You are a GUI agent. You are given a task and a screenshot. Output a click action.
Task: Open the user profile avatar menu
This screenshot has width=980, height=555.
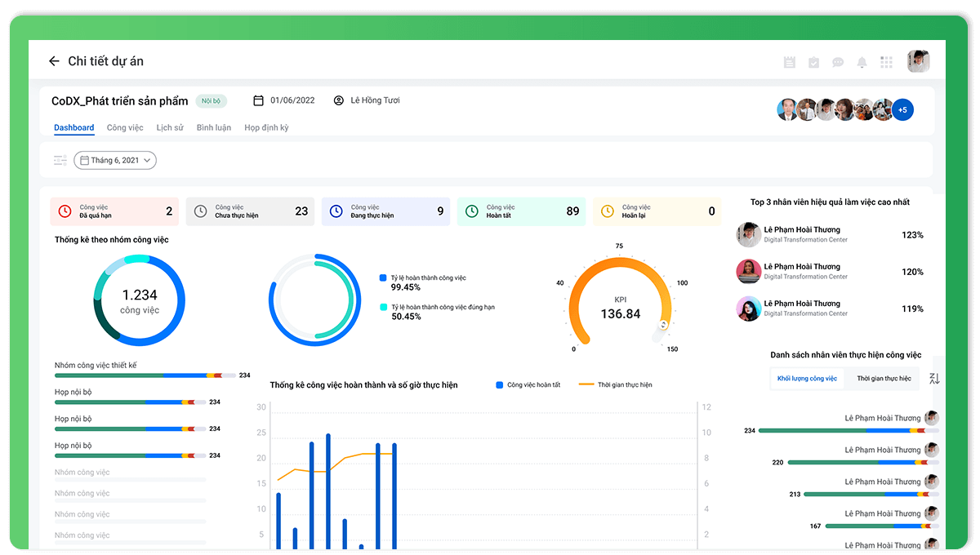(x=919, y=61)
